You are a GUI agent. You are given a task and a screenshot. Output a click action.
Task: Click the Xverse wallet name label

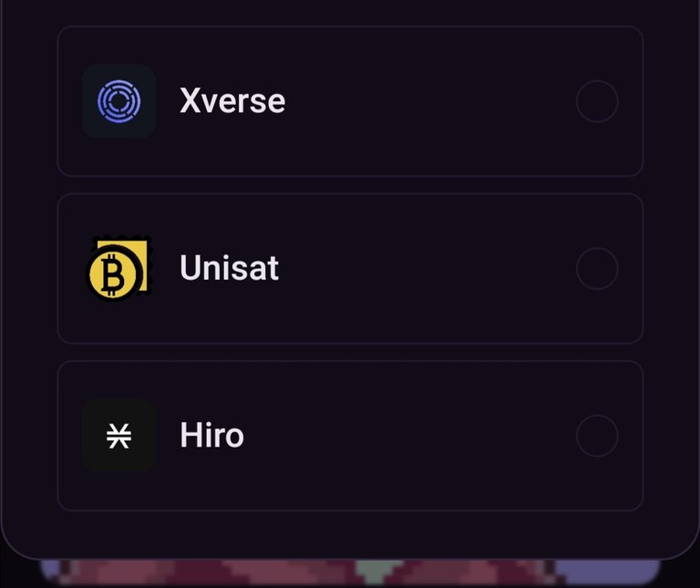232,101
